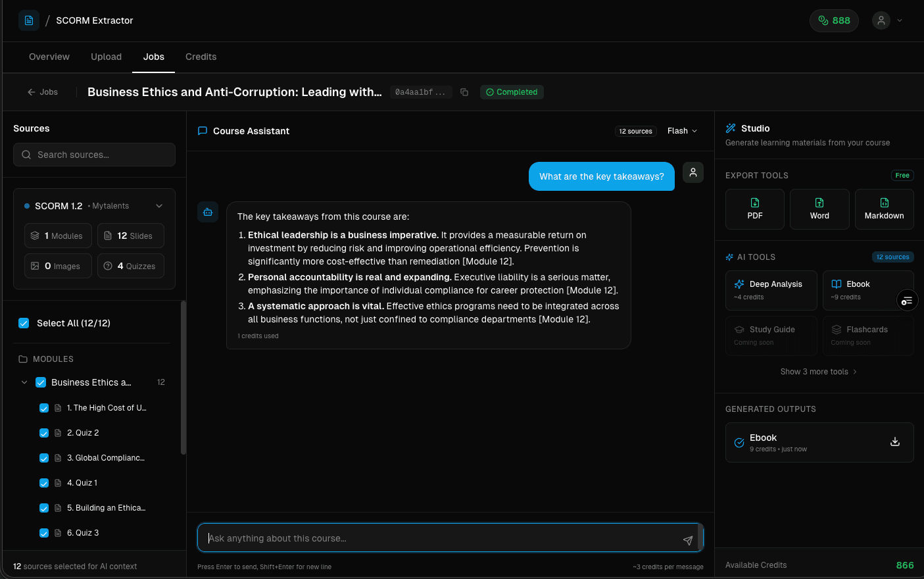Click the 12 sources badge in chat header
The image size is (924, 579).
click(x=635, y=131)
